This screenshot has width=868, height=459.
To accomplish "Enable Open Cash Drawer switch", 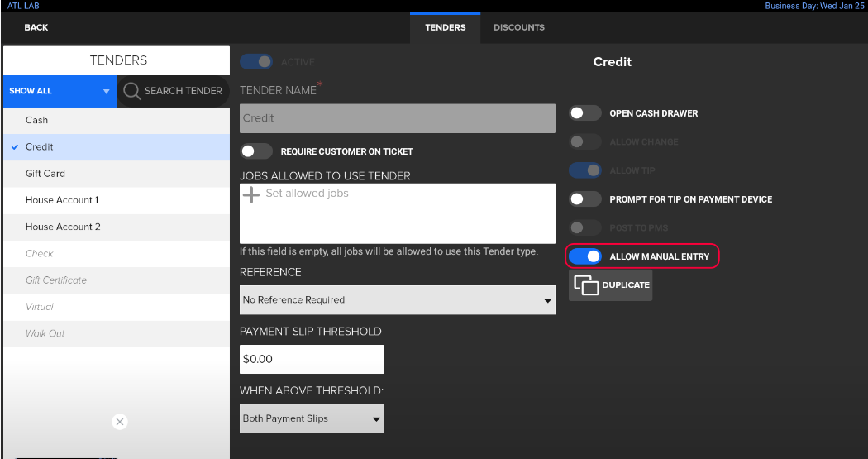I will click(585, 113).
